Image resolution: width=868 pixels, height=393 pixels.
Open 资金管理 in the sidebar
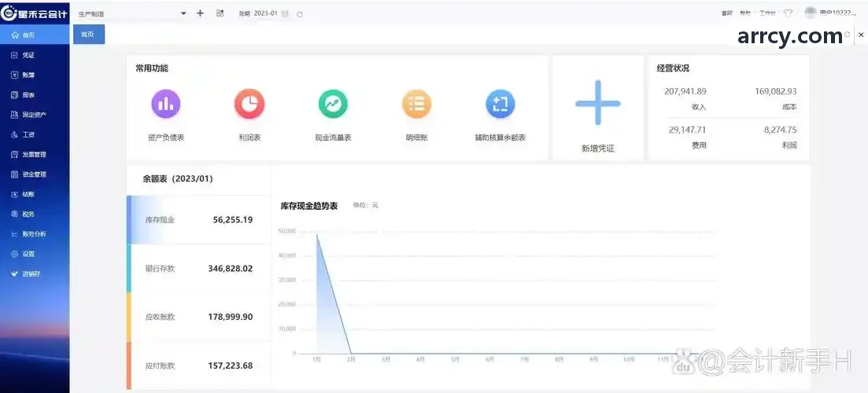(x=35, y=174)
